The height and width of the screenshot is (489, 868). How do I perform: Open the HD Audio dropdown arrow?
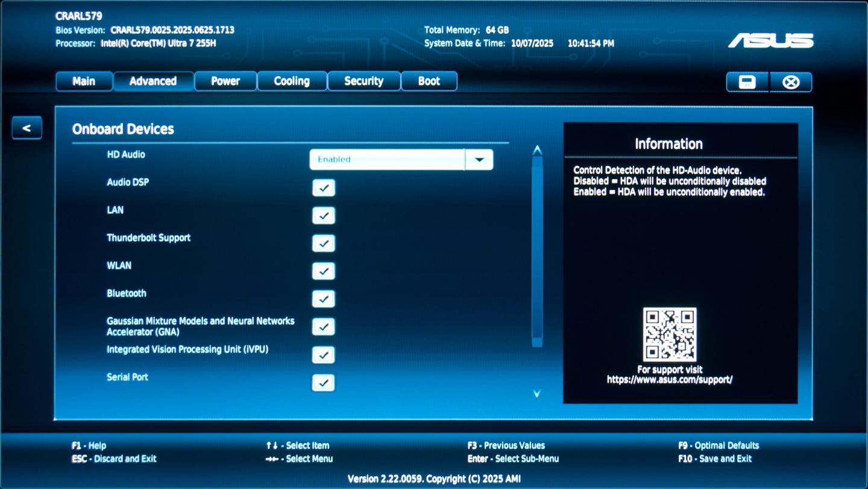coord(479,160)
